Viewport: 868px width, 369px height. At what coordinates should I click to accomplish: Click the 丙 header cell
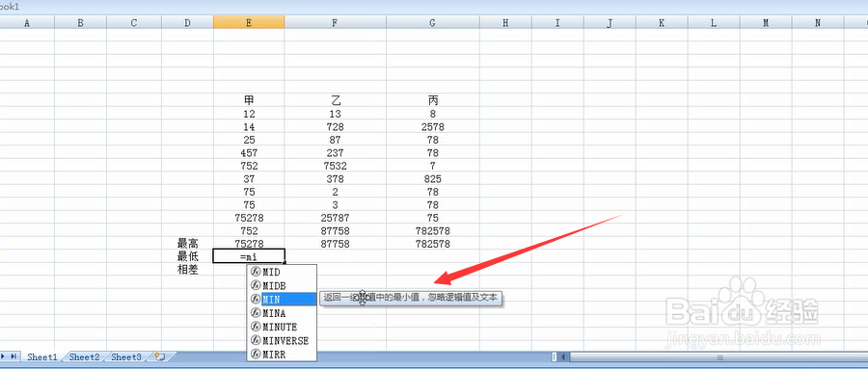(x=433, y=100)
